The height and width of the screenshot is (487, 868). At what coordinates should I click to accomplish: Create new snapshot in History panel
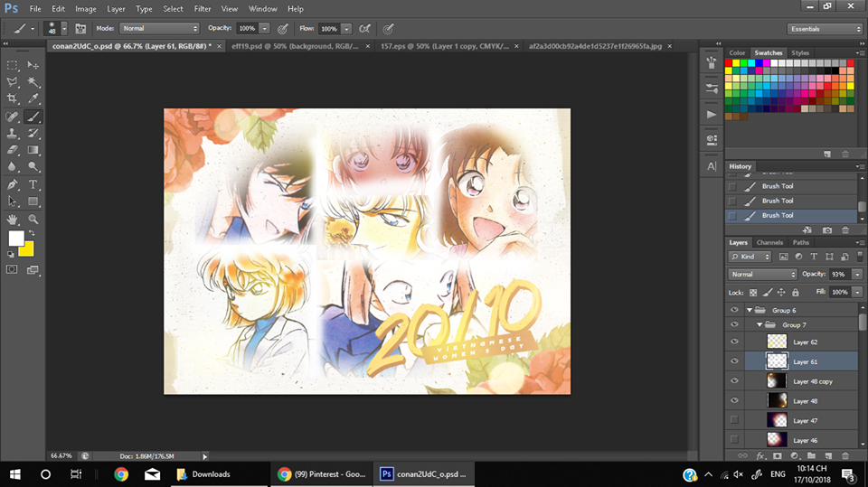[x=827, y=230]
